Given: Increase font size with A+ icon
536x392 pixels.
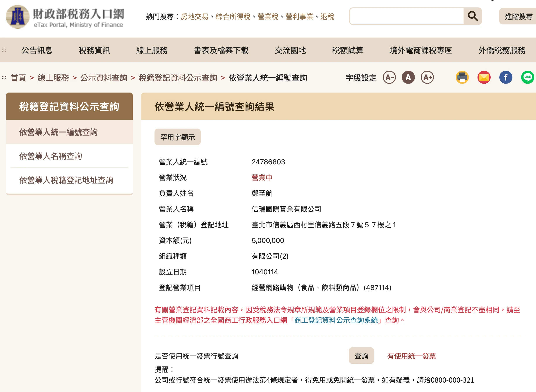Looking at the screenshot, I should tap(427, 77).
